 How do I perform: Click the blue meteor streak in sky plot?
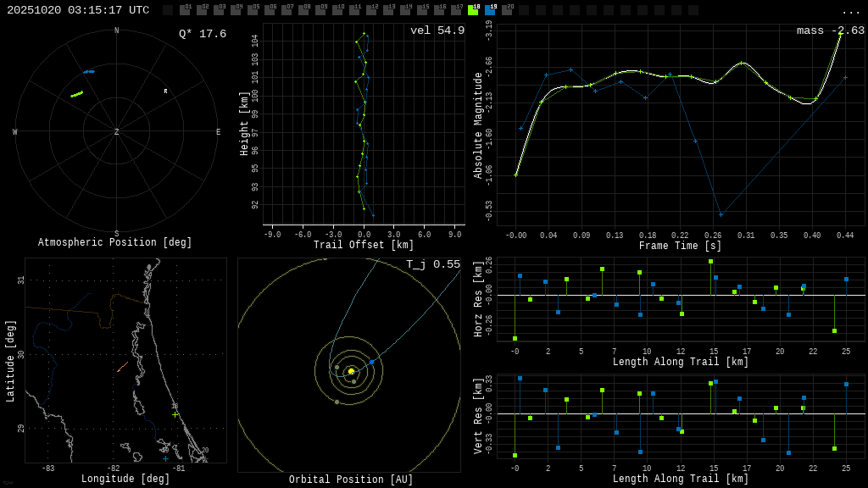click(x=89, y=72)
